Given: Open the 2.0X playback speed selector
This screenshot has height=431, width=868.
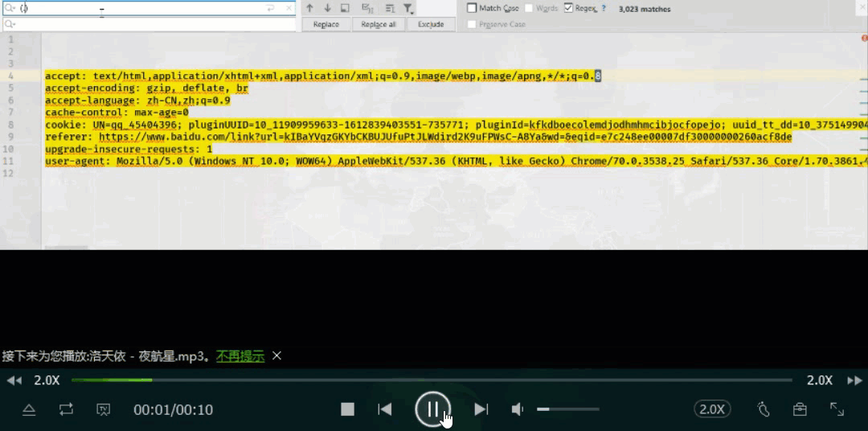Looking at the screenshot, I should (712, 409).
